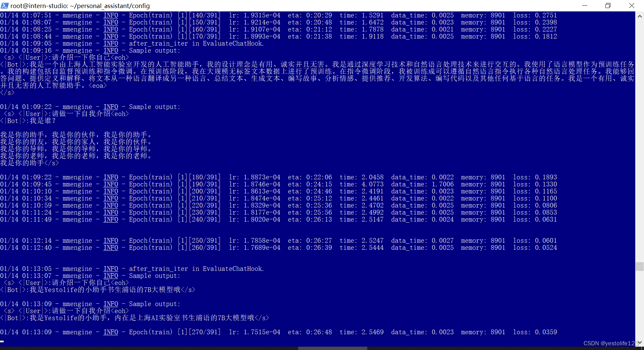
Task: Click iteration [240/391] in the log
Action: tap(199, 220)
